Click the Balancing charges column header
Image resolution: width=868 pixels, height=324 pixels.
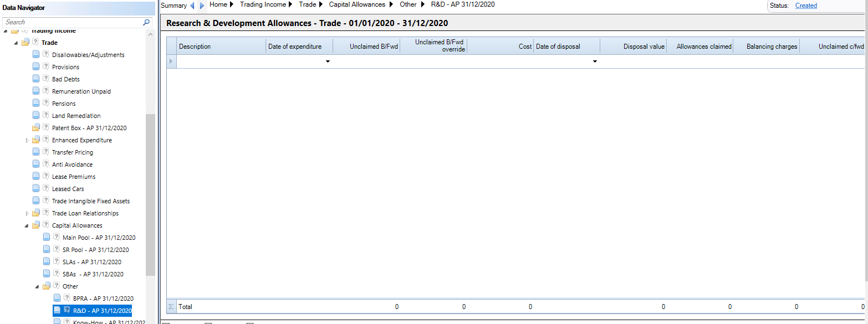(x=766, y=47)
